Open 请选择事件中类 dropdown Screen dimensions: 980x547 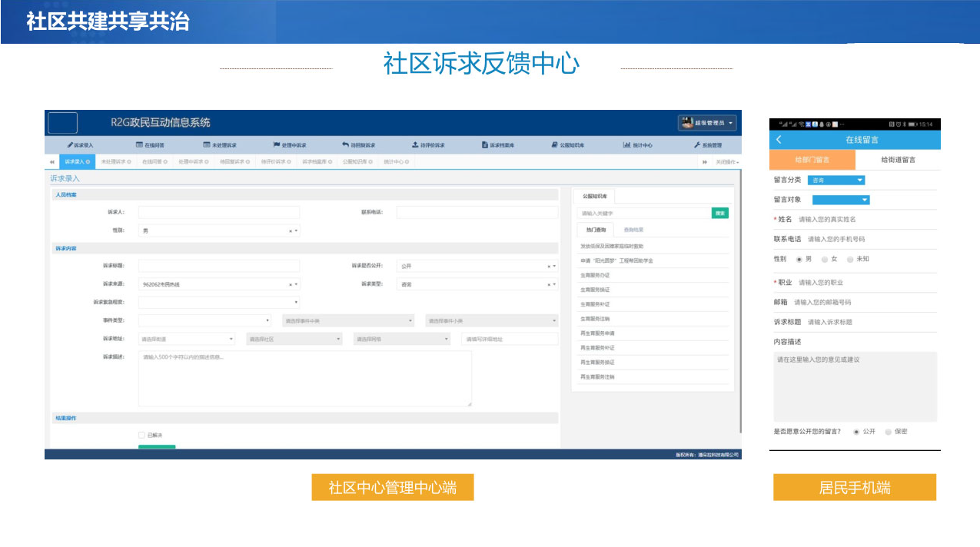[x=348, y=320]
